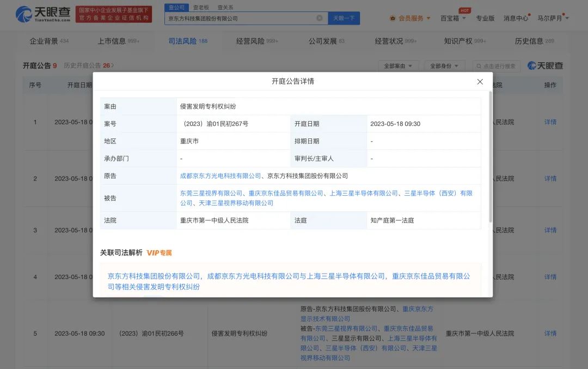The height and width of the screenshot is (369, 588).
Task: Click the 点击进行搜索 search field
Action: [x=496, y=66]
